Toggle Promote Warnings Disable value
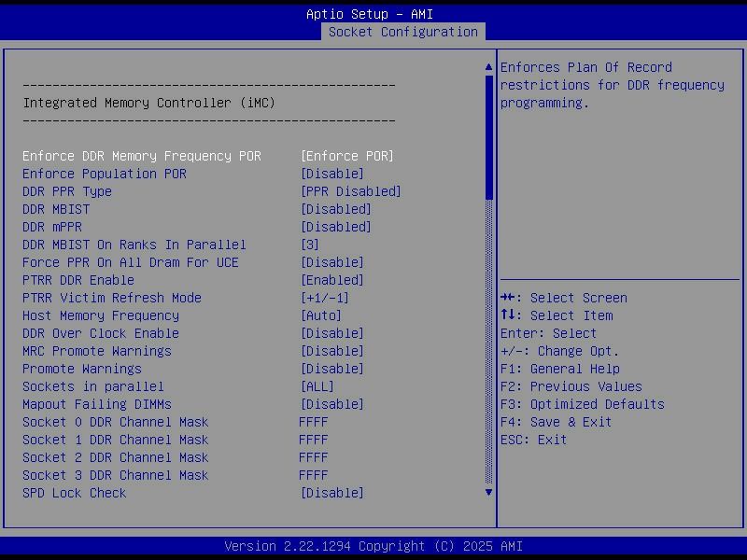Image resolution: width=747 pixels, height=560 pixels. pos(332,369)
